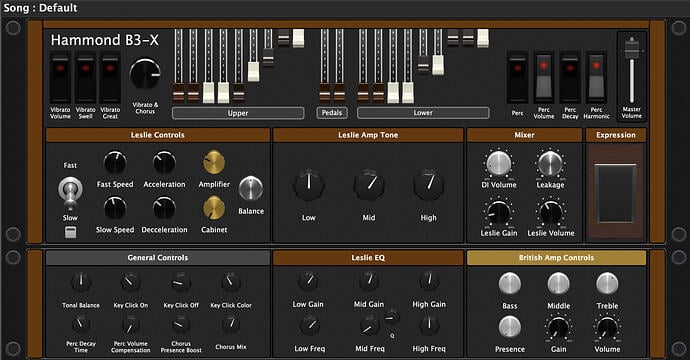Click the Fast Speed knob
Screen dimensions: 690x360
pos(115,163)
